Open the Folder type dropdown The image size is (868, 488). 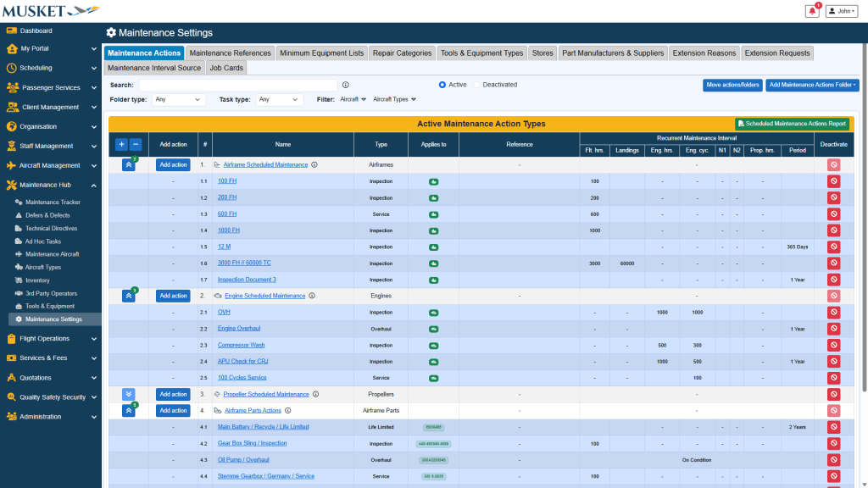[178, 99]
